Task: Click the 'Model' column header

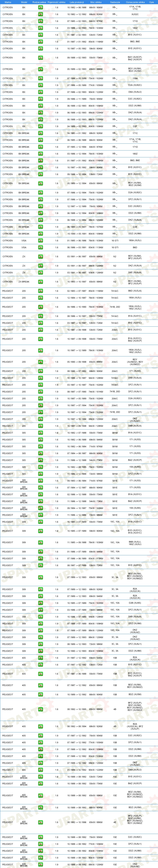Action: click(24, 2)
